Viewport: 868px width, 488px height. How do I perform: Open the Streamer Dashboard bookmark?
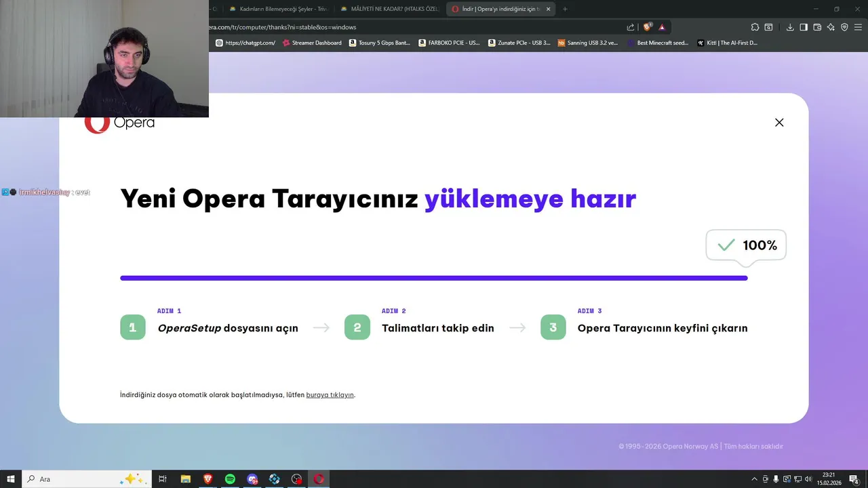click(312, 43)
